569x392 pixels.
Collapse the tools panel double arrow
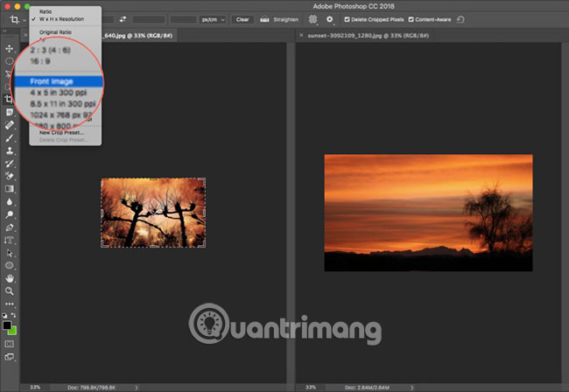click(4, 31)
